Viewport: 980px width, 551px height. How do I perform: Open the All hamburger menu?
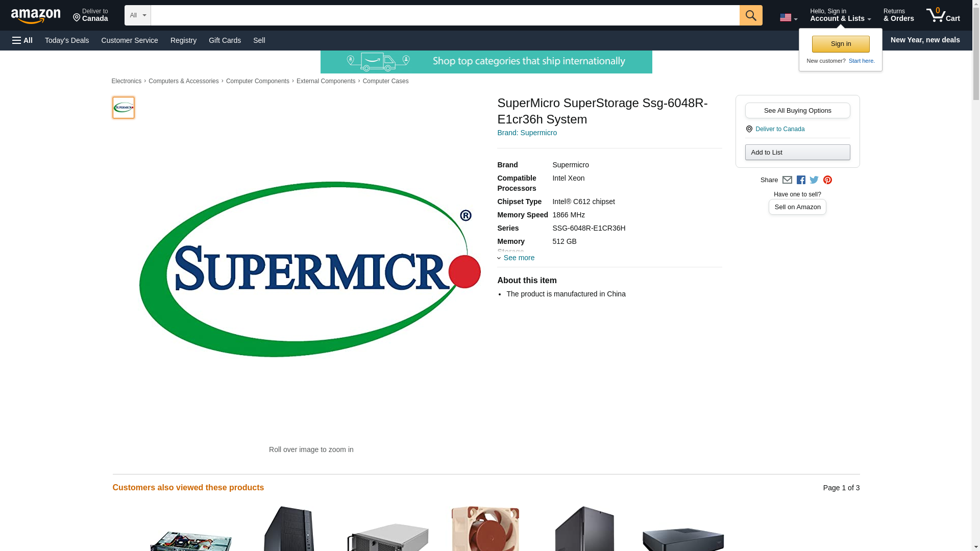point(22,40)
